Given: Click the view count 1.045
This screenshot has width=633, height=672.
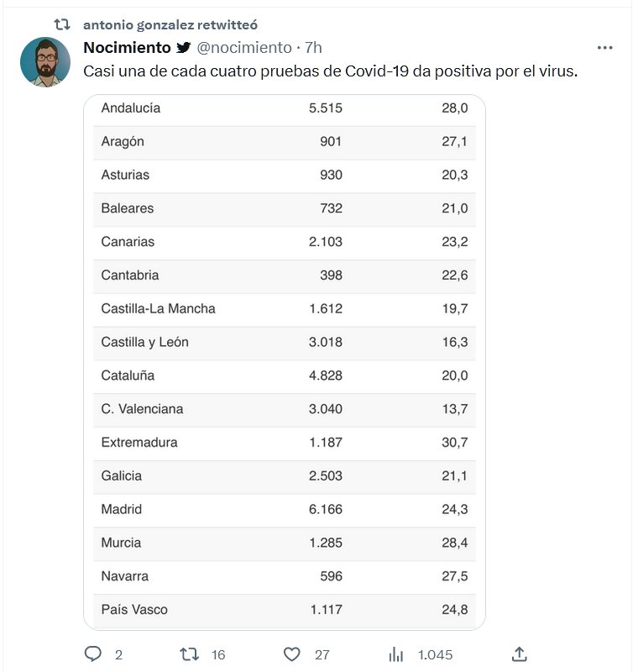Looking at the screenshot, I should coord(437,654).
